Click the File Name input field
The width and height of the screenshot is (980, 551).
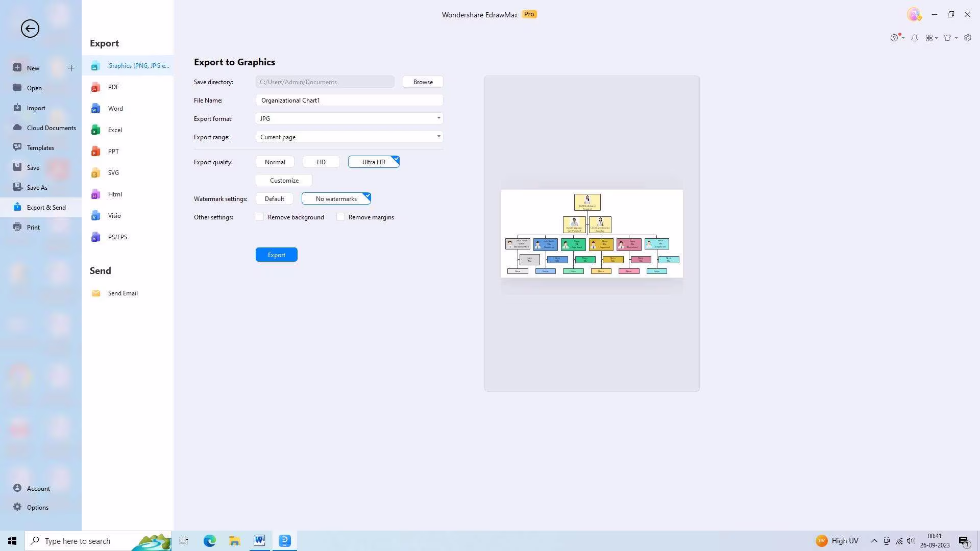[349, 101]
